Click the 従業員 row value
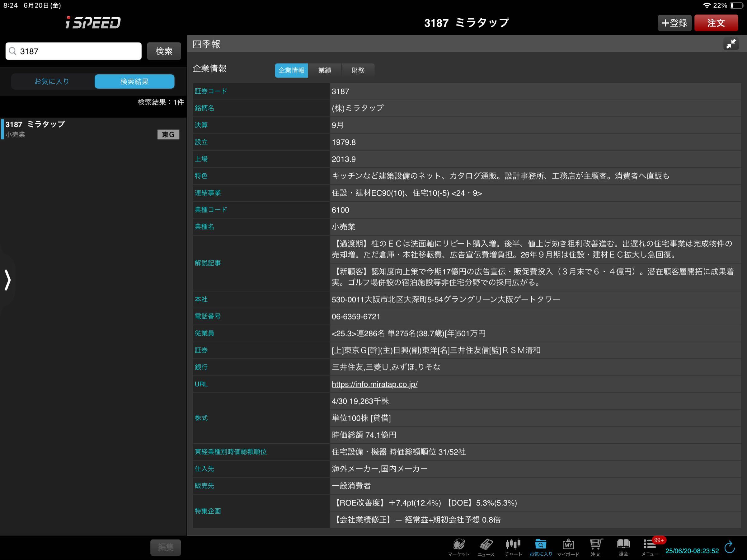Viewport: 747px width, 560px height. coord(409,334)
